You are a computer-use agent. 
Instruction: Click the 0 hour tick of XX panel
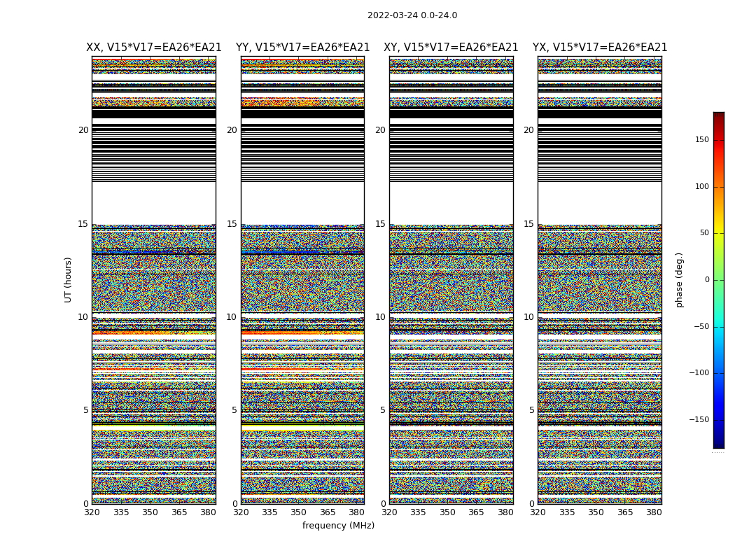tap(86, 504)
